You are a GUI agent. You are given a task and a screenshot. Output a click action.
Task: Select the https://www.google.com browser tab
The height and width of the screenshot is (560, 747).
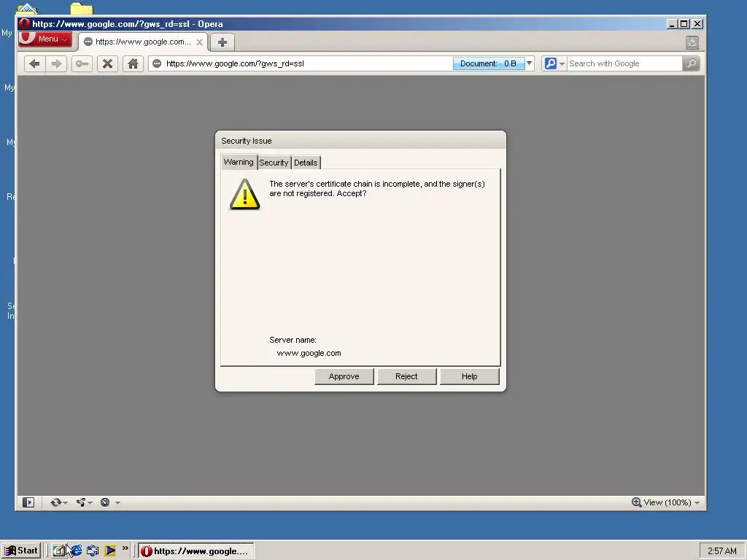point(143,42)
